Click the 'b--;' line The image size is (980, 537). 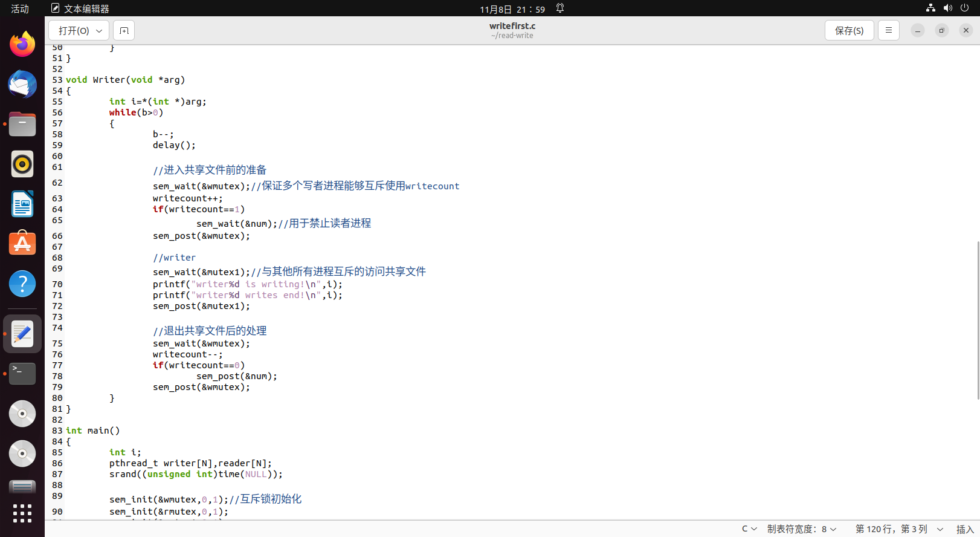coord(163,134)
